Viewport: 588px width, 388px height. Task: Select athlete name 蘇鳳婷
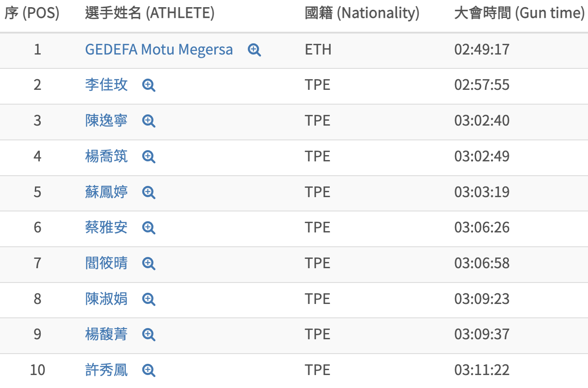(106, 192)
